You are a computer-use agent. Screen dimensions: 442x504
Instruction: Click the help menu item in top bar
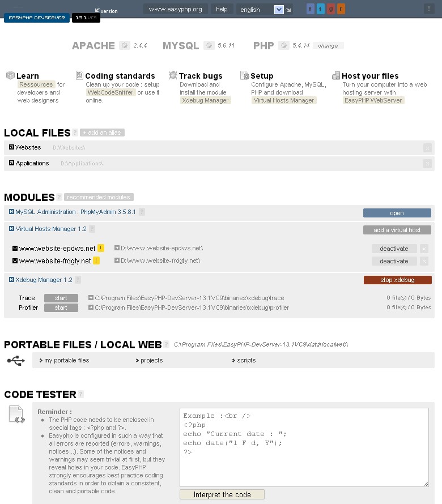(222, 9)
